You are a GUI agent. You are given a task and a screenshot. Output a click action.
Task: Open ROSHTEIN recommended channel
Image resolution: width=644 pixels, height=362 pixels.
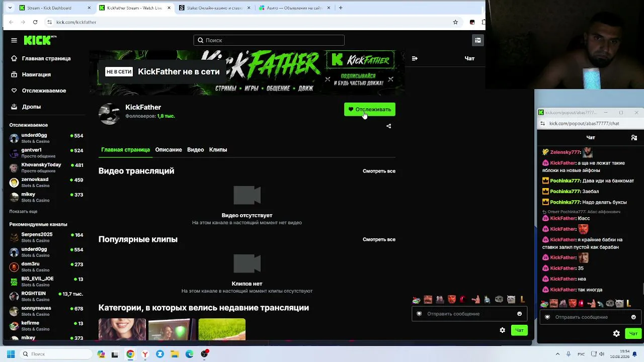(x=46, y=296)
